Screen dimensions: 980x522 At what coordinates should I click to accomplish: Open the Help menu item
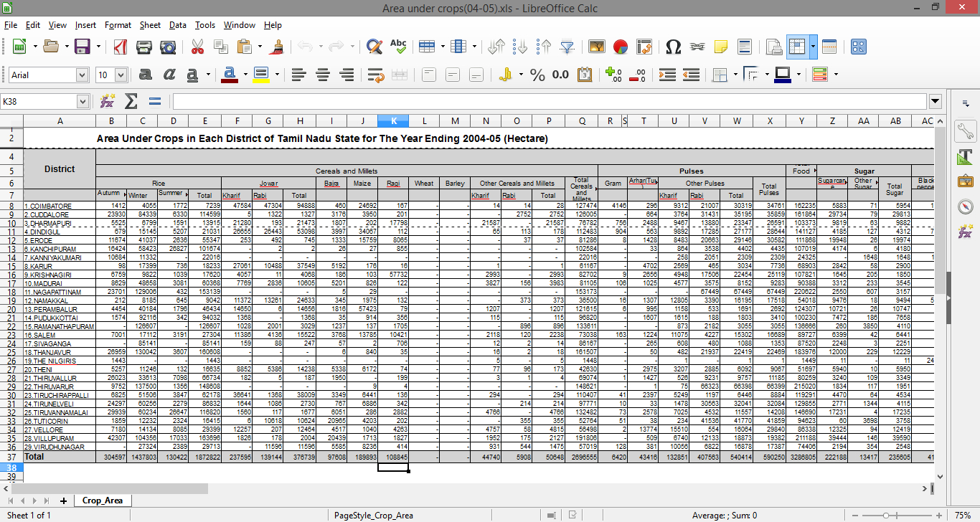[273, 24]
